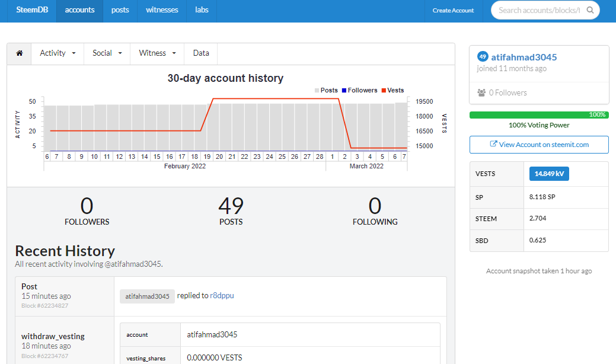Open atifahmad3045 profile link

point(524,58)
